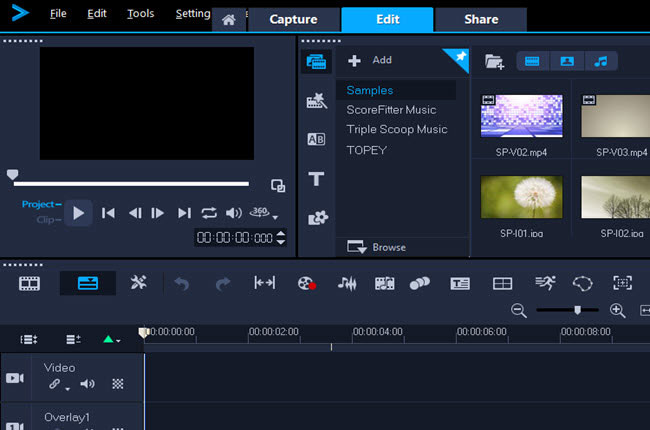Open the chapter/cue menu green triangle dropdown
Image resolution: width=650 pixels, height=430 pixels.
pos(112,340)
